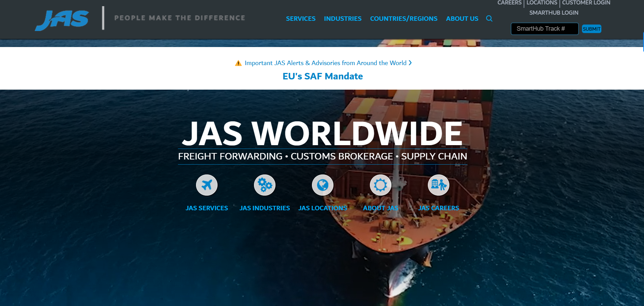This screenshot has height=306, width=644.
Task: Click the globe JAS Locations icon
Action: 323,185
